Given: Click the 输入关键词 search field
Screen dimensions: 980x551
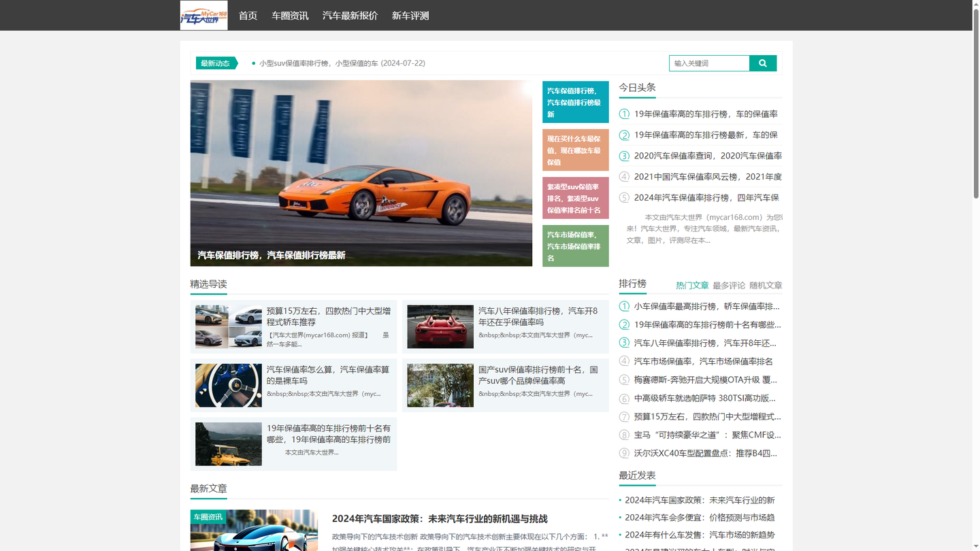Looking at the screenshot, I should tap(709, 63).
